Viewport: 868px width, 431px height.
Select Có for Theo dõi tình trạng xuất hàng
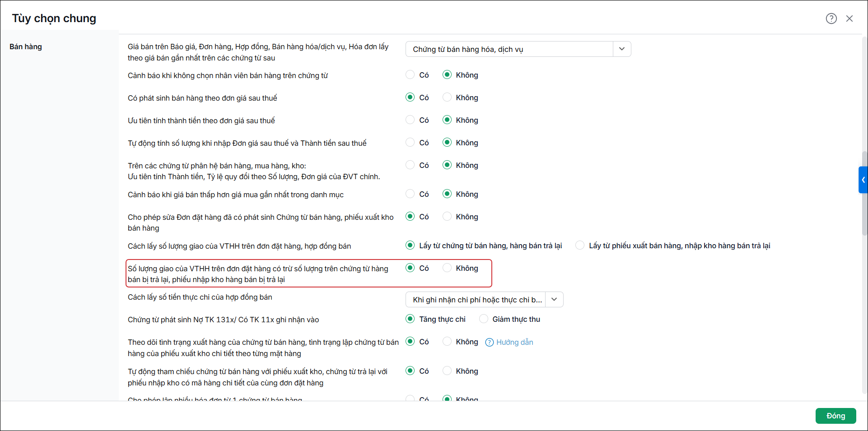tap(410, 342)
